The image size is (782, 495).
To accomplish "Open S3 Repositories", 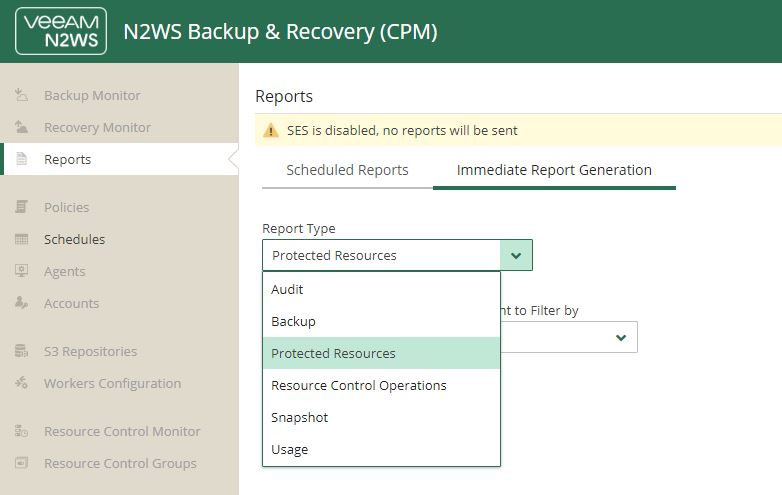I will (90, 351).
